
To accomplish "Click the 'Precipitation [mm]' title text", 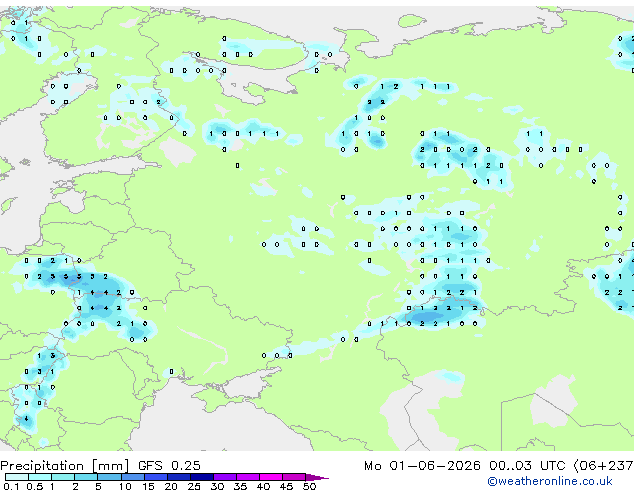I will 65,466.
